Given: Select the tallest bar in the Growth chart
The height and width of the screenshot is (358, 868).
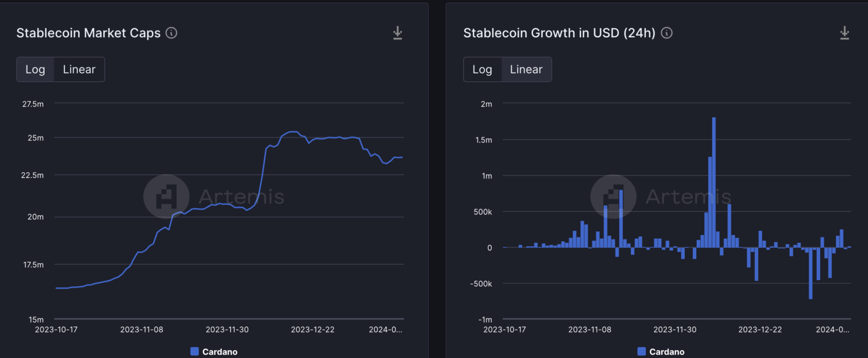Looking at the screenshot, I should pos(714,182).
